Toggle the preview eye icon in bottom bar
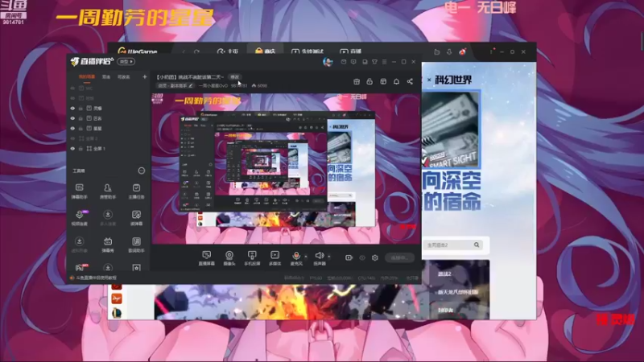The width and height of the screenshot is (644, 362). click(x=361, y=257)
